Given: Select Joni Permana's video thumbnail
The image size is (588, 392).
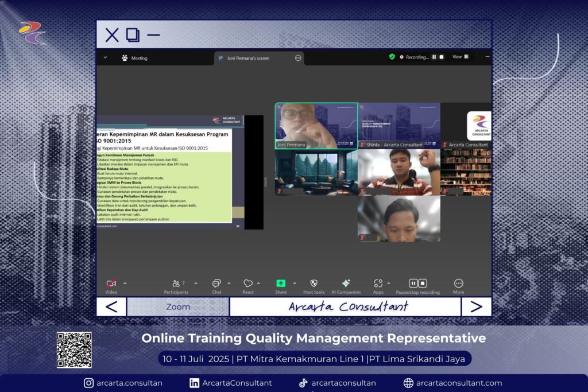Looking at the screenshot, I should click(x=316, y=126).
